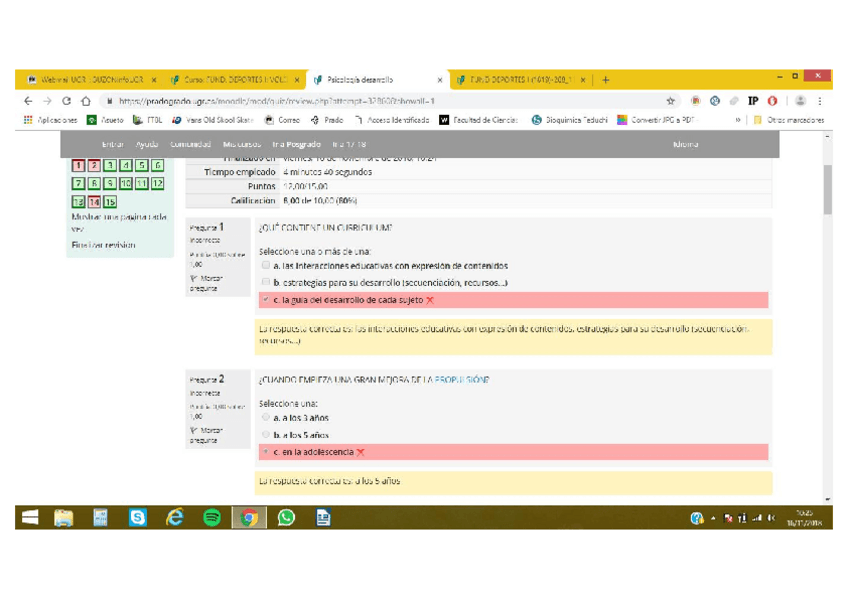Flag question 2 with Marcar pregunta

pos(205,435)
